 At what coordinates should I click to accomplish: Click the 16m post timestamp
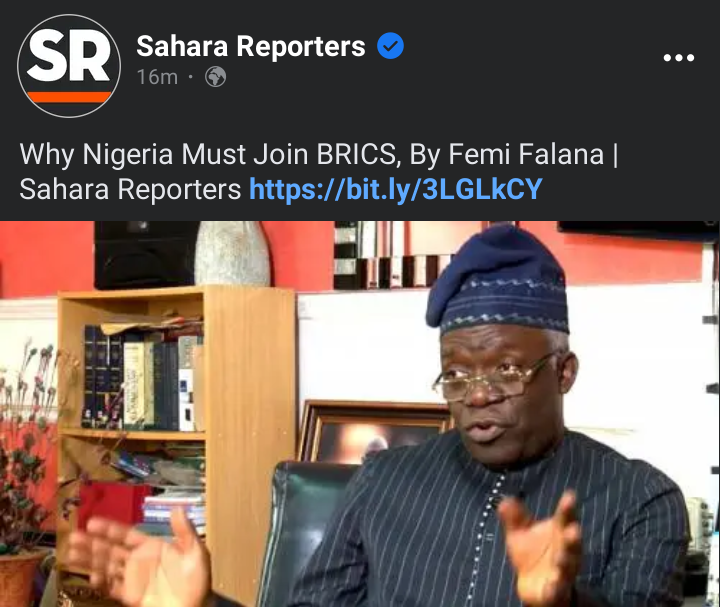pyautogui.click(x=157, y=77)
